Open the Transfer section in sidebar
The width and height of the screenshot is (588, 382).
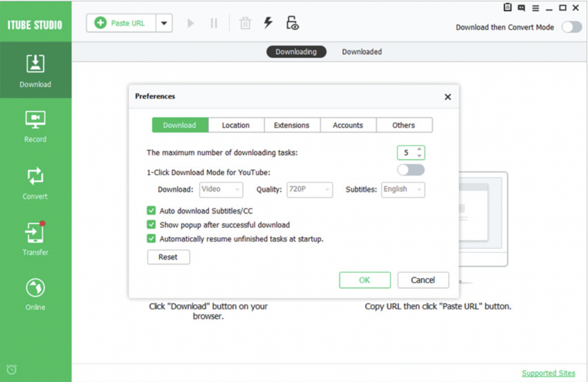(35, 239)
